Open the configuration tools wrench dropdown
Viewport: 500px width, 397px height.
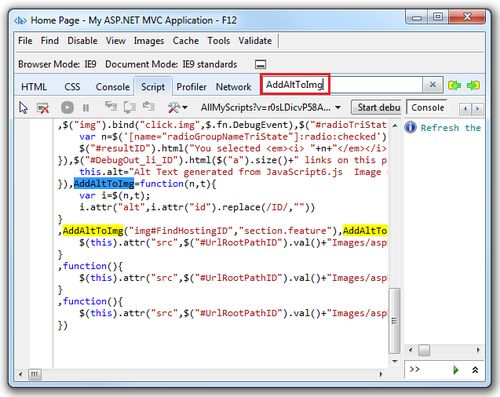click(x=177, y=107)
